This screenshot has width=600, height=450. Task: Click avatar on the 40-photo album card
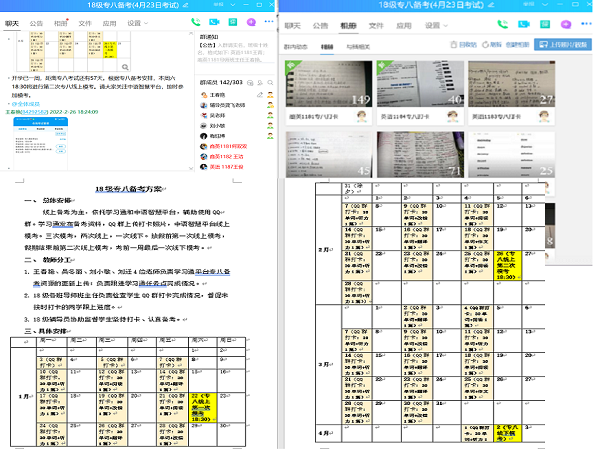tap(453, 116)
